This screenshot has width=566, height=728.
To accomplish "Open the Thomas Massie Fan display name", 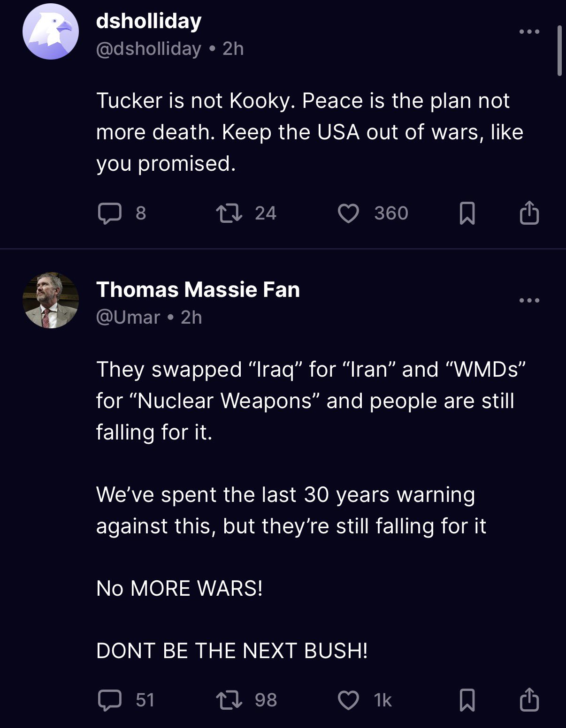I will point(198,289).
